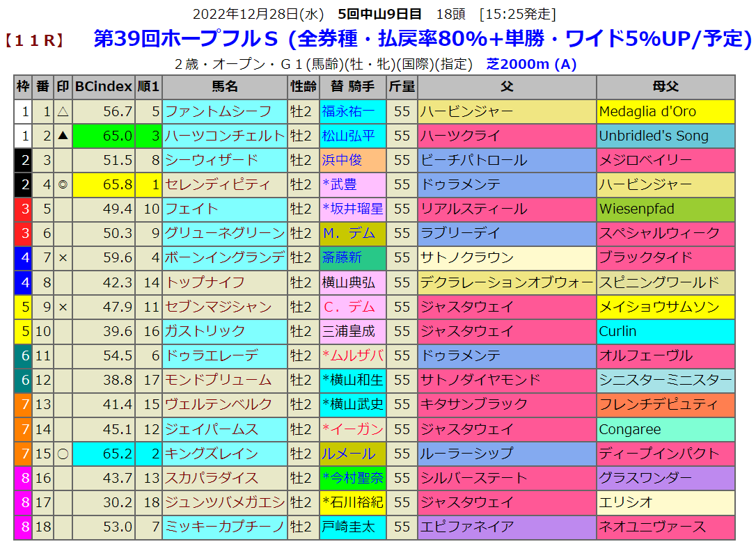
Task: Click the ○ mark in キングズレイン row
Action: coord(63,454)
